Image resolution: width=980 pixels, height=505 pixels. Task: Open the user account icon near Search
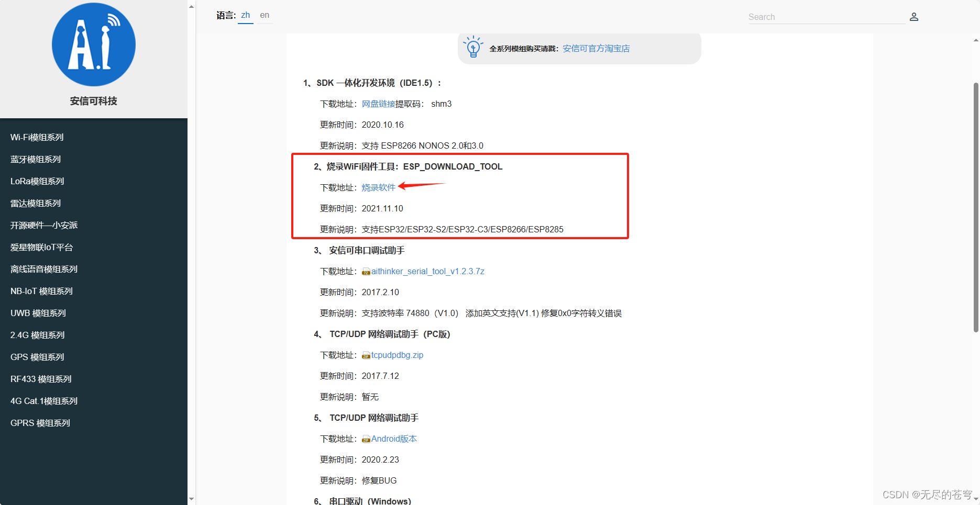tap(914, 17)
